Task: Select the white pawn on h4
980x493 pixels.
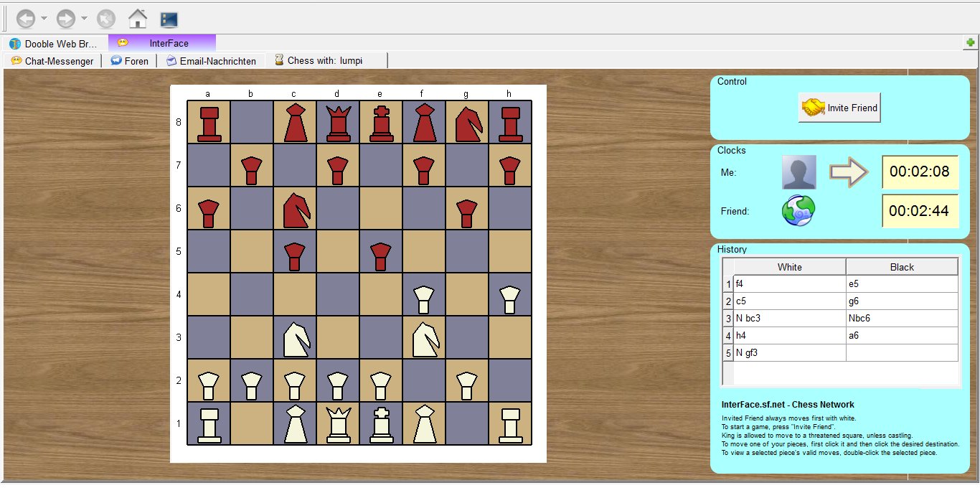Action: point(510,300)
